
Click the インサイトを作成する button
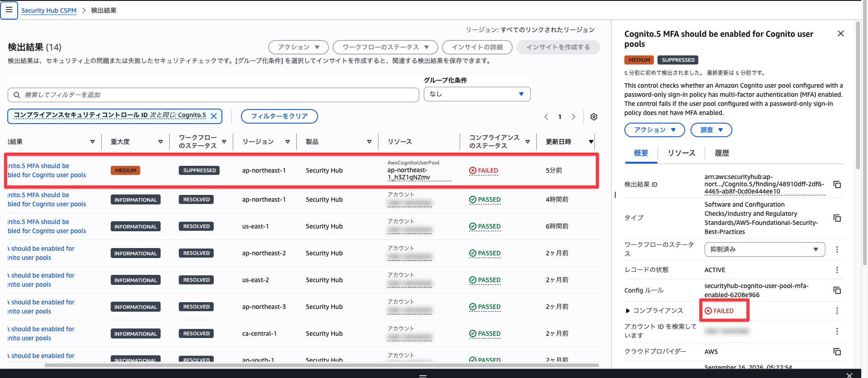pos(558,47)
